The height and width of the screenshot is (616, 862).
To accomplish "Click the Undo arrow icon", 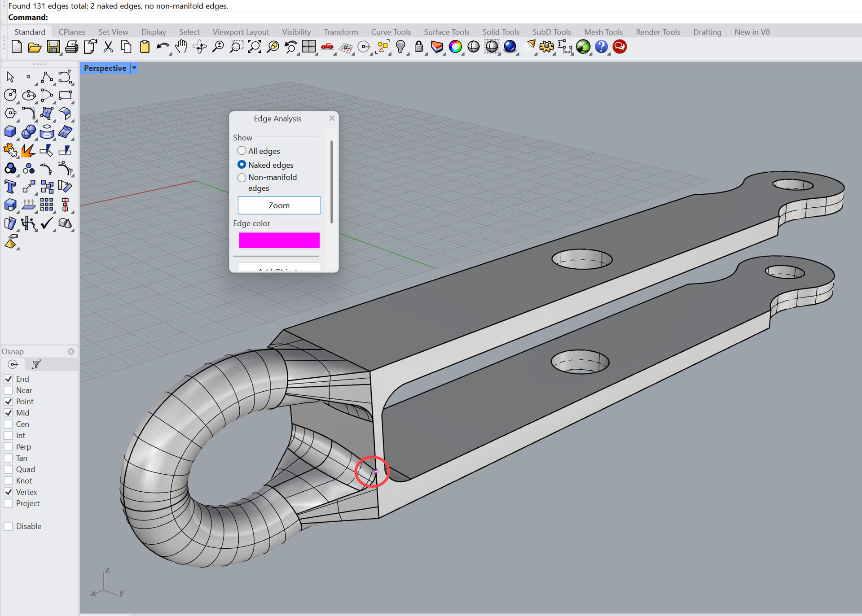I will (x=163, y=47).
